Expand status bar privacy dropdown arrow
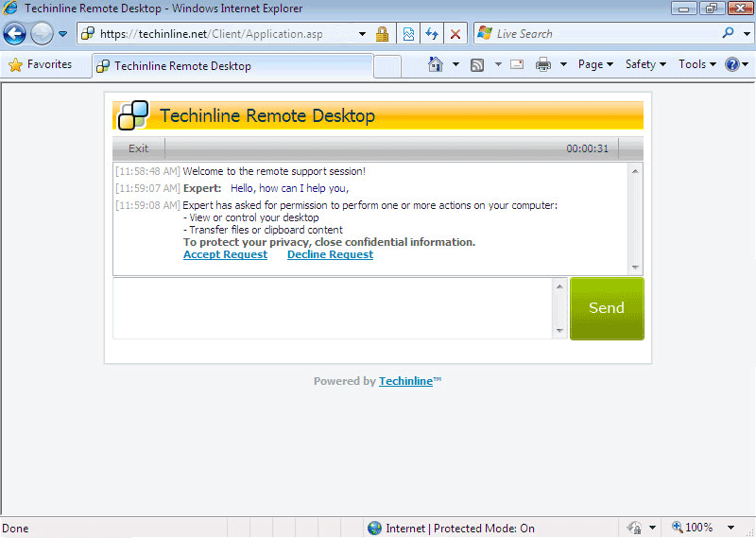The width and height of the screenshot is (756, 538). pyautogui.click(x=652, y=528)
